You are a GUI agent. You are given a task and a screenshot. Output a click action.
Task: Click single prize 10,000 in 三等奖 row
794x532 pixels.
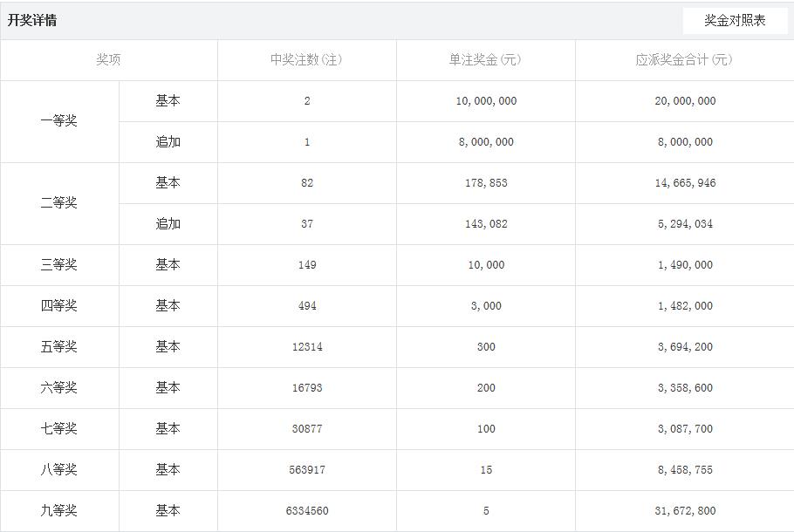coord(486,265)
